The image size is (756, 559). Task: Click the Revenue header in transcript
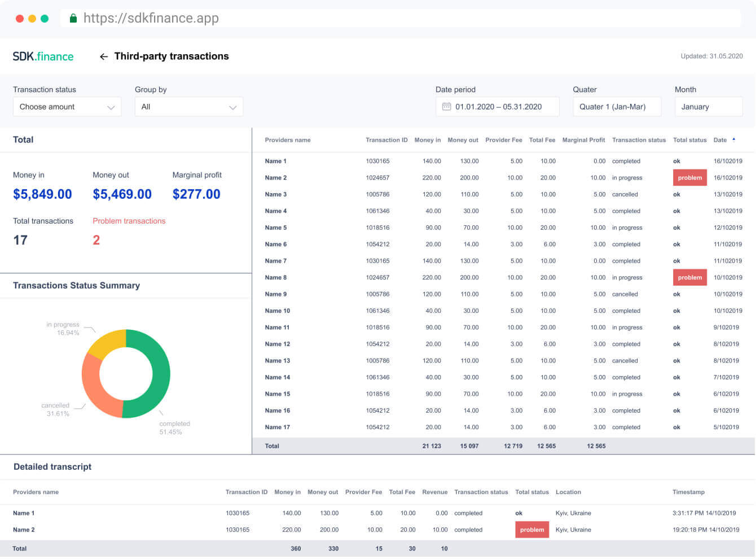[435, 492]
